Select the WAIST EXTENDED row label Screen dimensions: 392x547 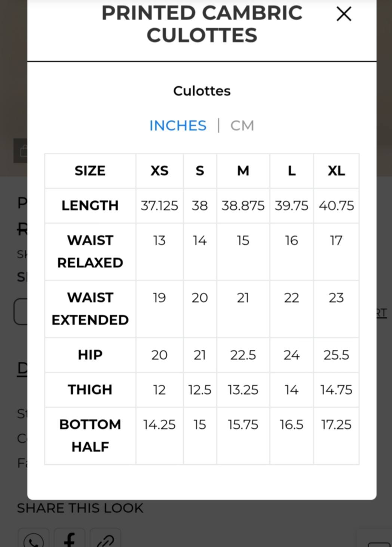[90, 309]
